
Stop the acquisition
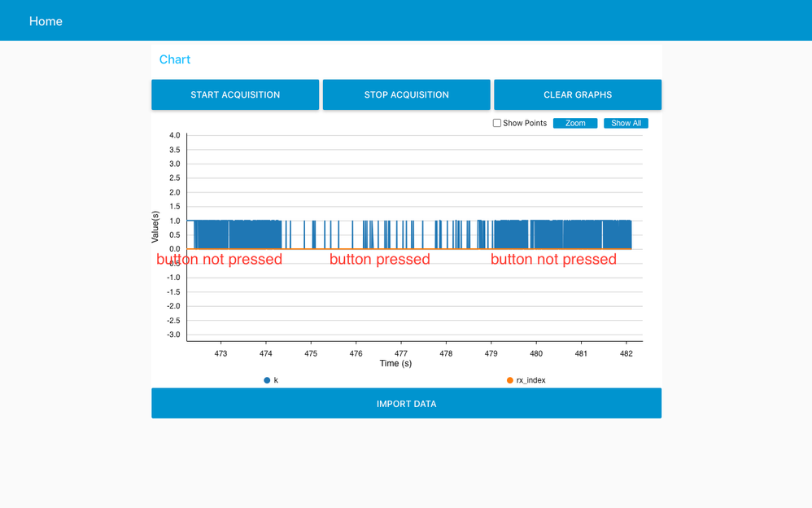(x=407, y=94)
